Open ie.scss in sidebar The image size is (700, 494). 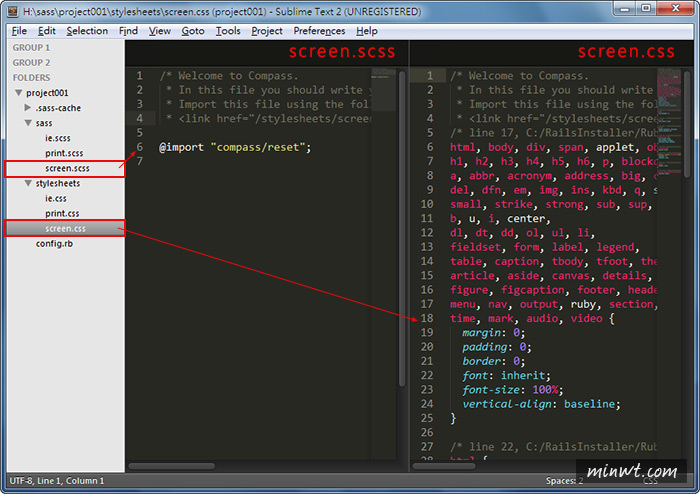click(x=58, y=138)
